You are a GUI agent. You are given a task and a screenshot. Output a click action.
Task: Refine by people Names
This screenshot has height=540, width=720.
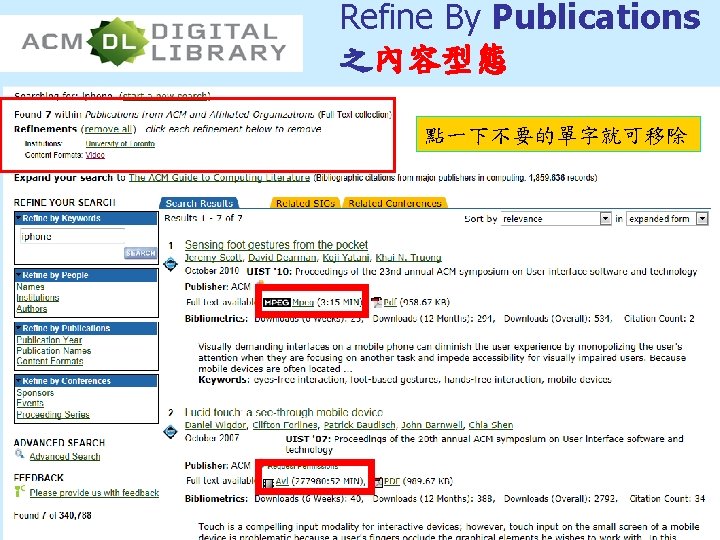coord(30,287)
